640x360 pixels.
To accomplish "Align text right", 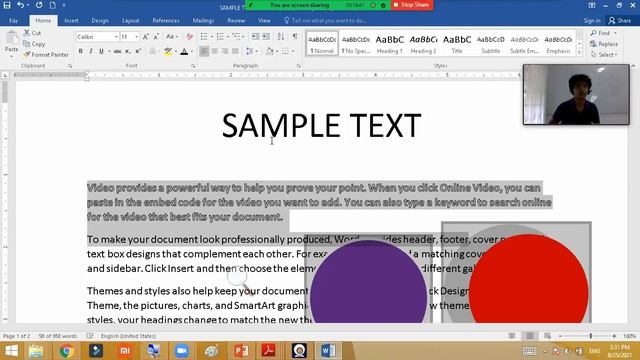I will (x=225, y=51).
